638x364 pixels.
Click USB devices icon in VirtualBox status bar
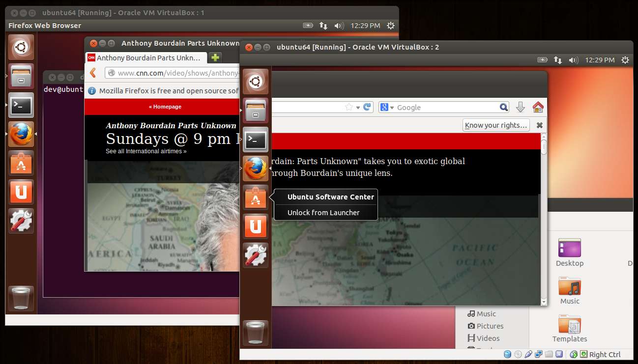click(528, 354)
